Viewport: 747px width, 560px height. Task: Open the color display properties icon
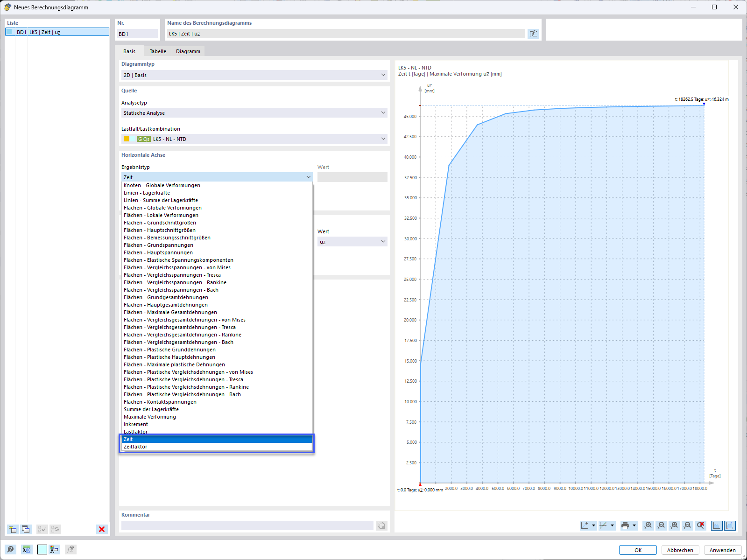point(55,549)
